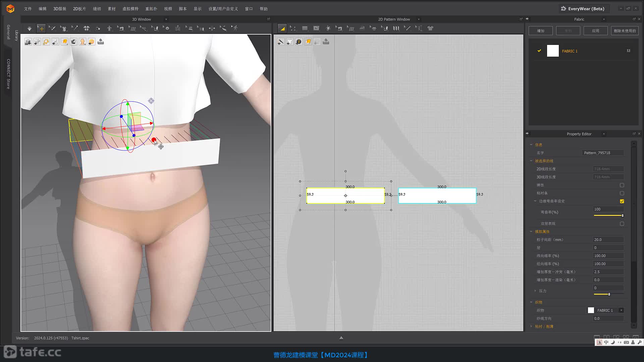Collapse the 信息 section
This screenshot has height=362, width=644.
(531, 145)
